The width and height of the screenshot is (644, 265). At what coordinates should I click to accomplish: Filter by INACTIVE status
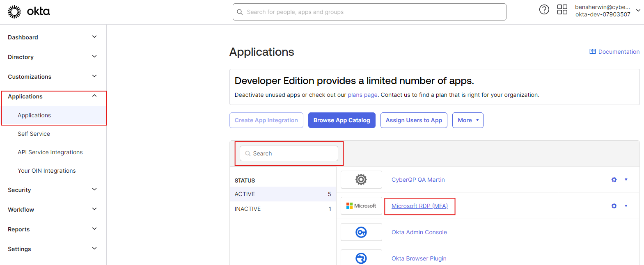click(283, 209)
